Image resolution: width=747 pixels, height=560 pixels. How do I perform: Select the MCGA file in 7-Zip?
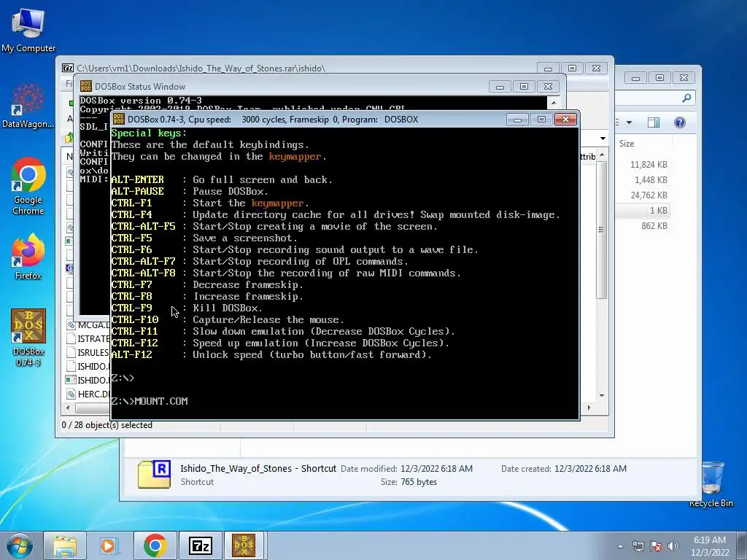coord(88,324)
